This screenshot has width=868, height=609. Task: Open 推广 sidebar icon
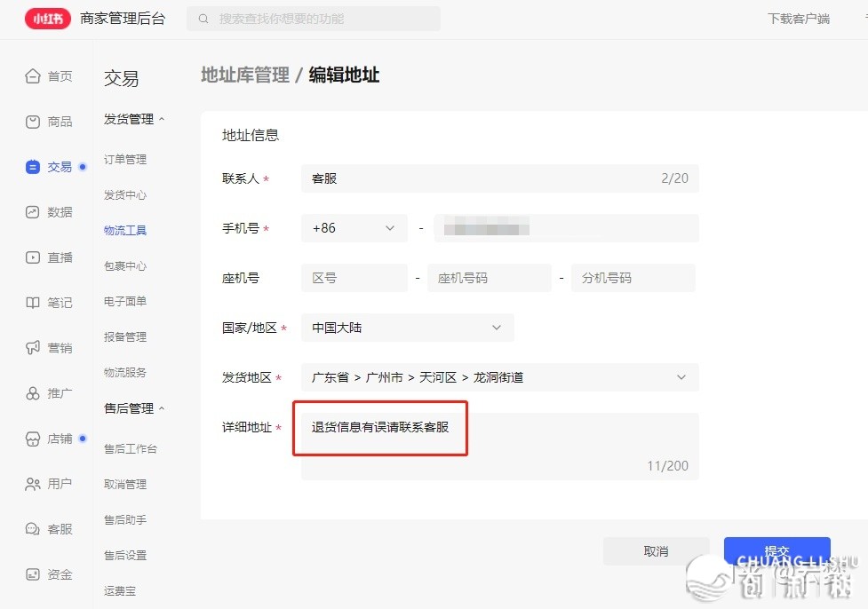pyautogui.click(x=33, y=393)
